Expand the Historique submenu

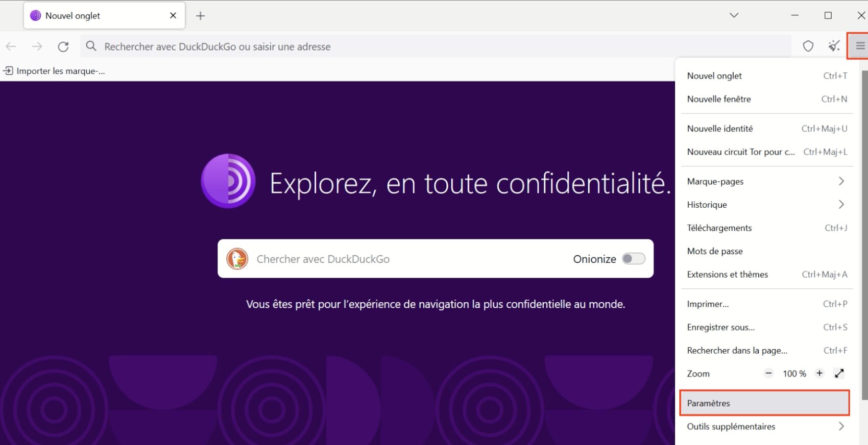pyautogui.click(x=767, y=205)
